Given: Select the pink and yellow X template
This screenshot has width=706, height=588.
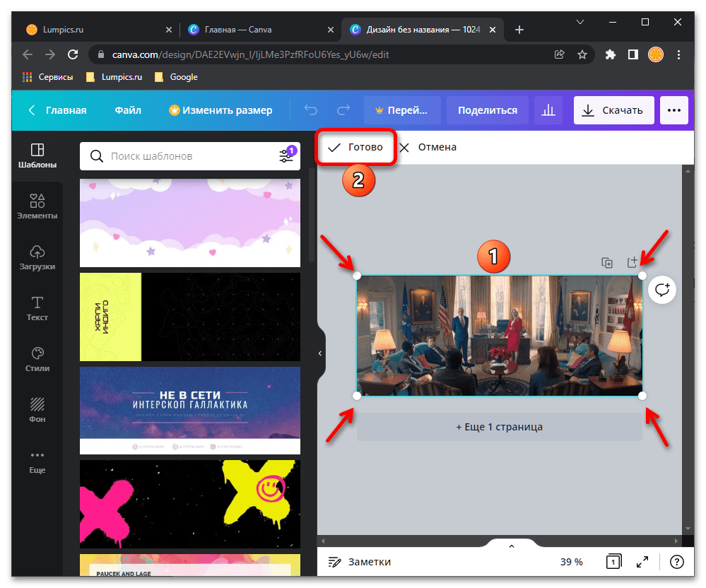Looking at the screenshot, I should click(x=189, y=504).
